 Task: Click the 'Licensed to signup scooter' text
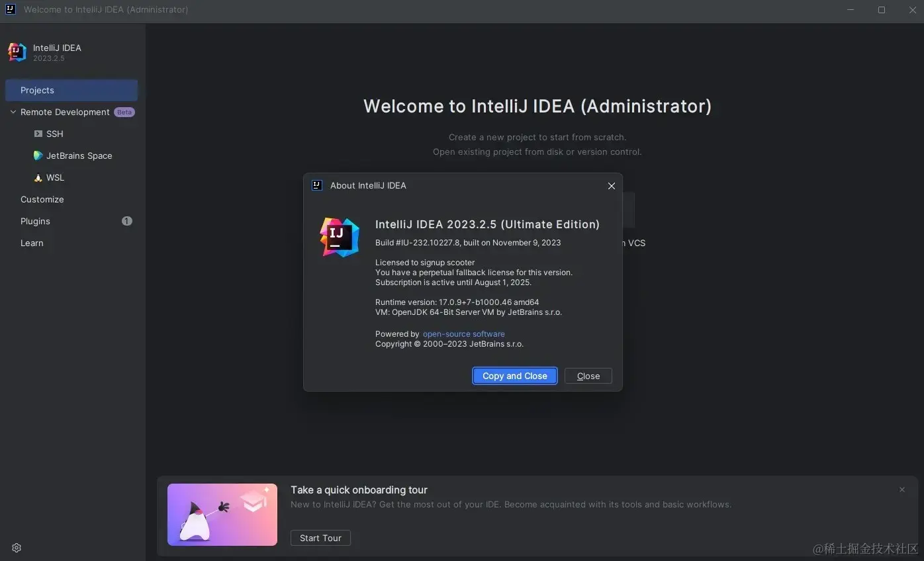coord(425,263)
